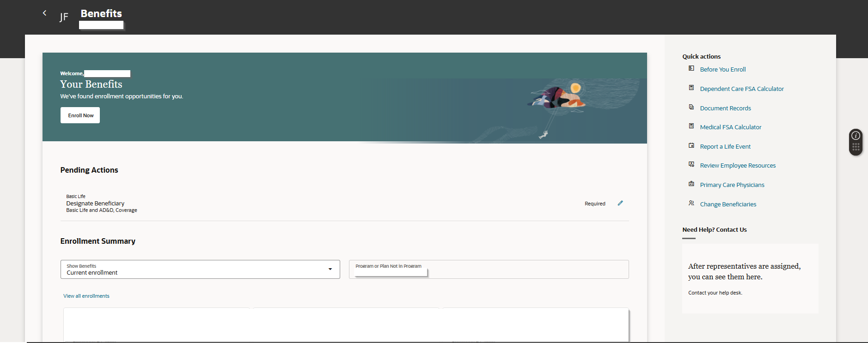Click Need Help? Contact Us heading
Screen dimensions: 868x343
pos(715,229)
